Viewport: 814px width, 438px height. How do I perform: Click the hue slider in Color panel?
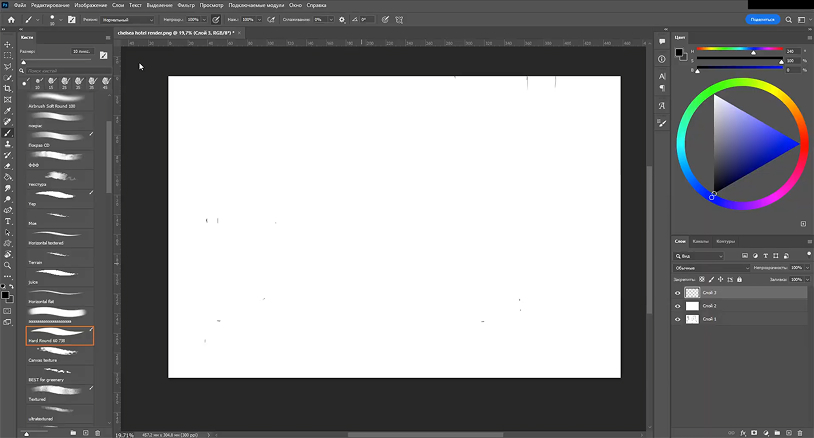click(740, 51)
